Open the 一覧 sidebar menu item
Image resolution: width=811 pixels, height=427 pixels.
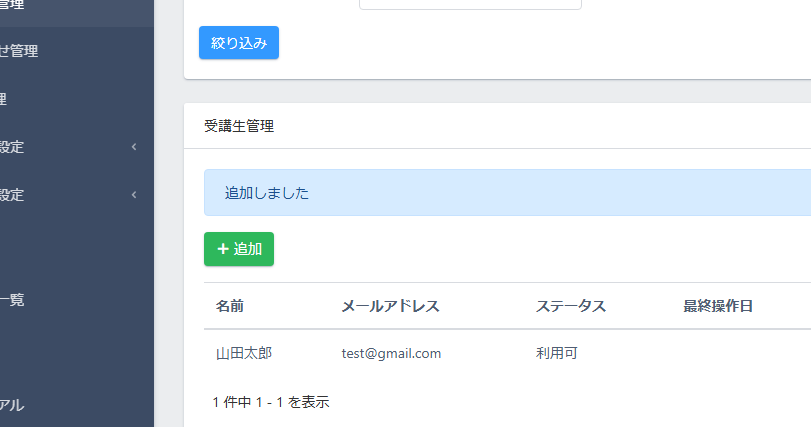click(12, 299)
